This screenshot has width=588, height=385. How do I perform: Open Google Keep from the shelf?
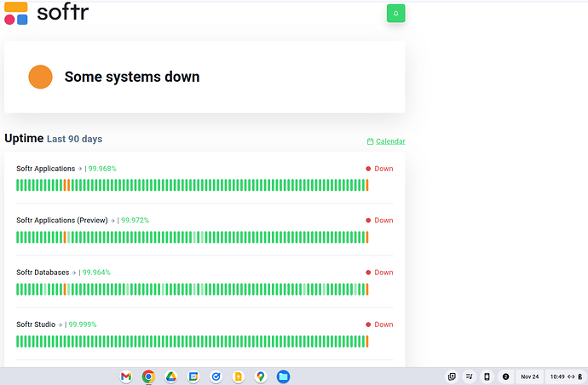pos(238,376)
